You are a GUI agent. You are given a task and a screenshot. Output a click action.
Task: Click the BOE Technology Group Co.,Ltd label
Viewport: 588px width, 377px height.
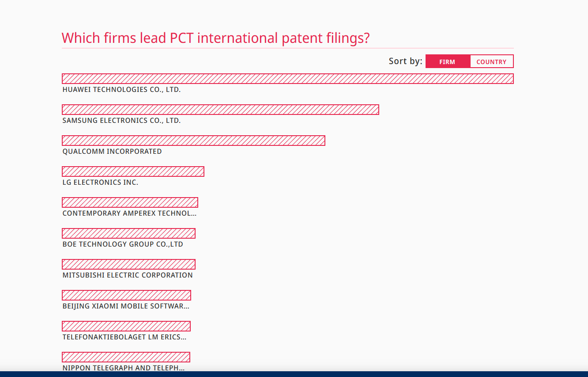123,244
